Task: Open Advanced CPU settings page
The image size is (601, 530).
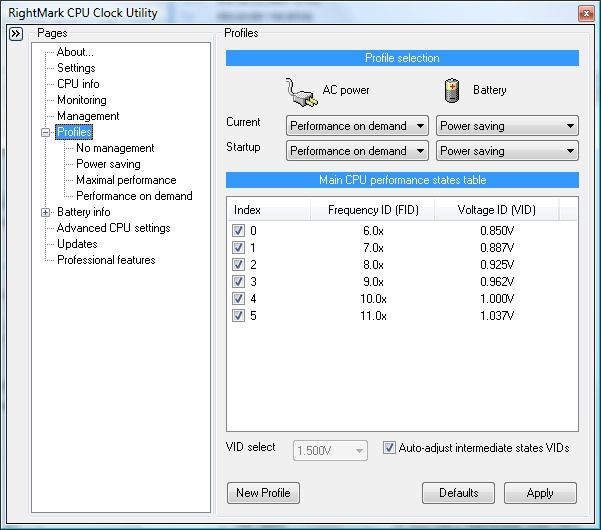Action: coord(113,228)
